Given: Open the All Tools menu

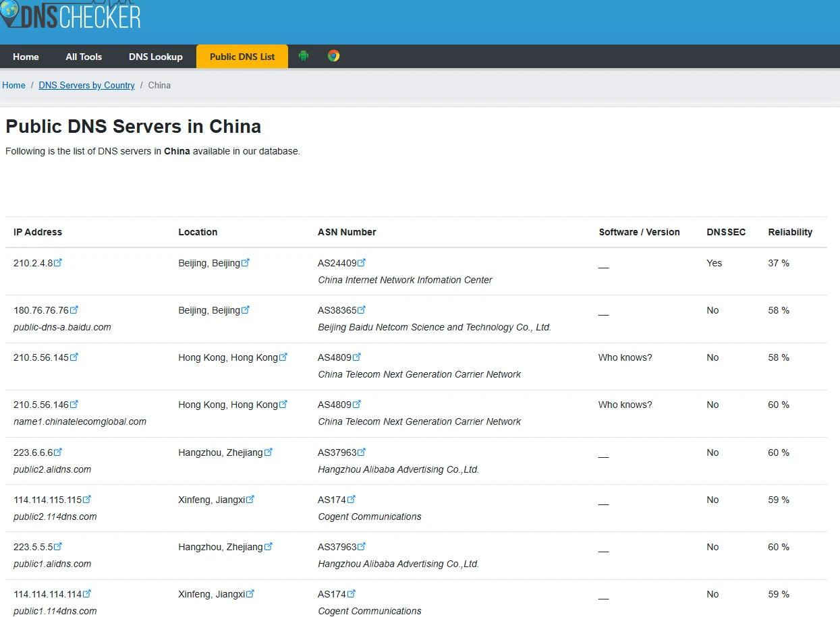Looking at the screenshot, I should point(83,57).
